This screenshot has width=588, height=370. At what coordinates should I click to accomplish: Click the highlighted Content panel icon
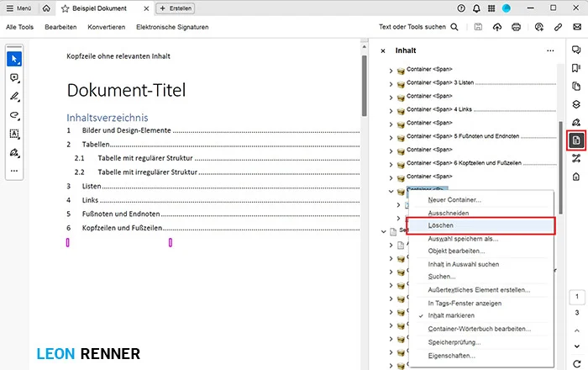click(576, 140)
